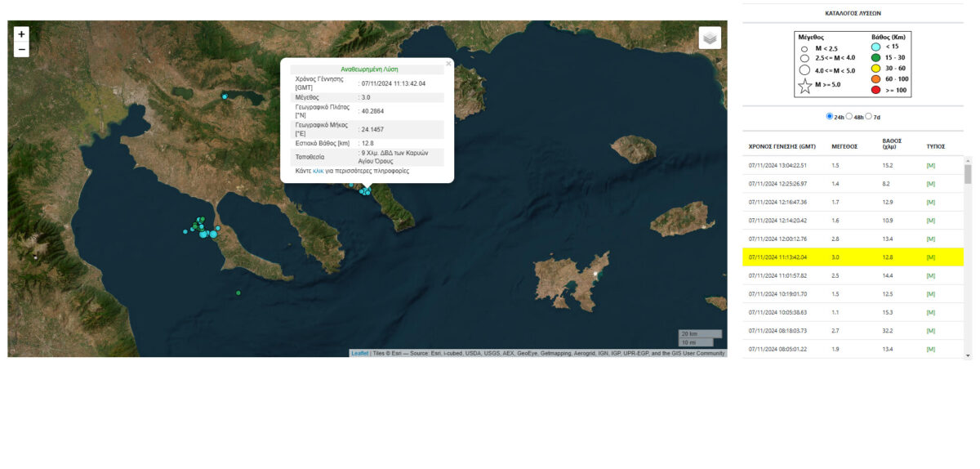
Task: Click the epicenter marker near the northern lake
Action: 225,96
